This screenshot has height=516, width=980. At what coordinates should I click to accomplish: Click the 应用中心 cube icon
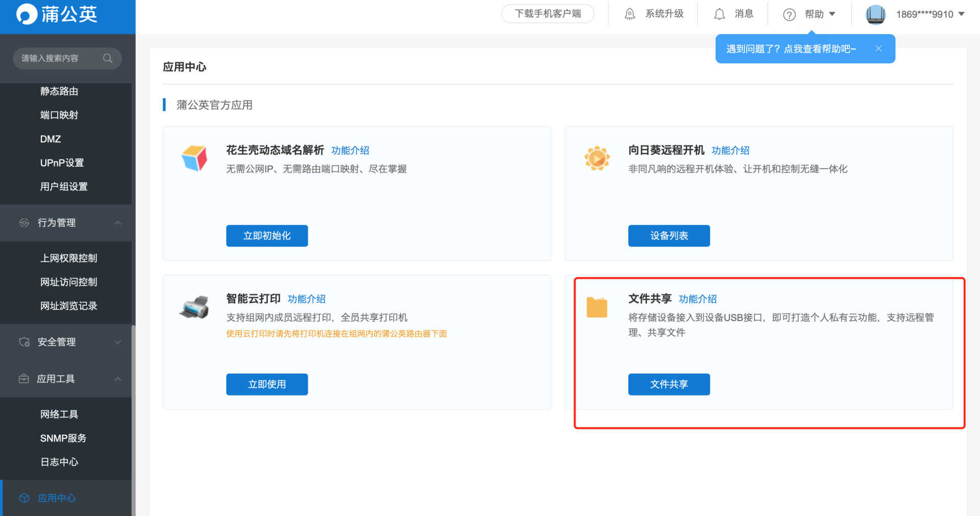point(24,498)
